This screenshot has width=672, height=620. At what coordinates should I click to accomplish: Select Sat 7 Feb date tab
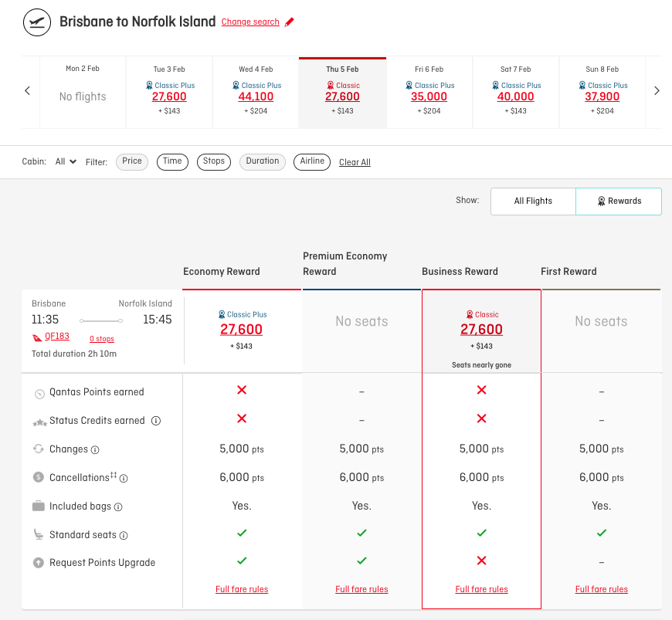[x=515, y=92]
